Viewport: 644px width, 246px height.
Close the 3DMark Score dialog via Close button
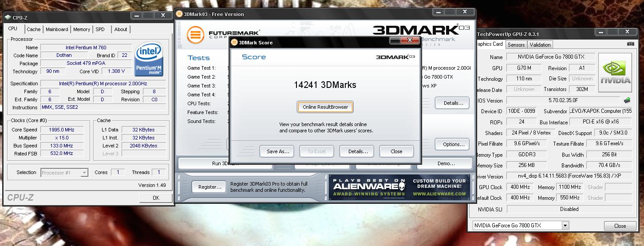pos(396,151)
